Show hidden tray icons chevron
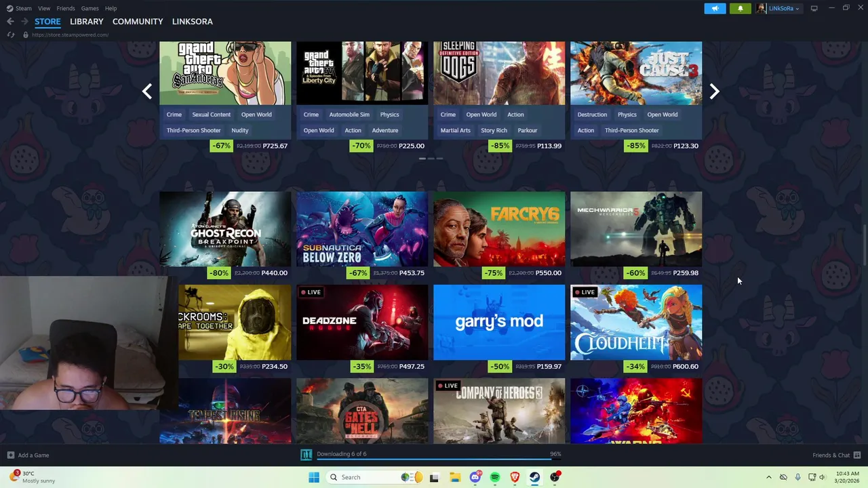The height and width of the screenshot is (488, 868). (768, 477)
